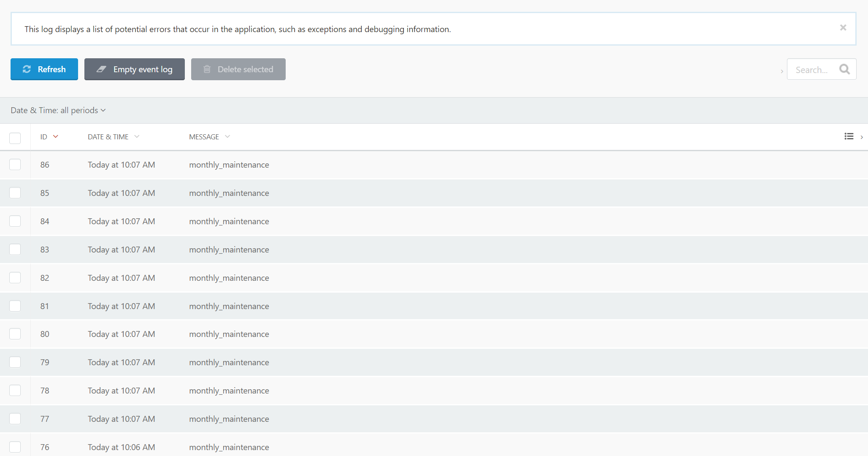
Task: Click the refresh arrows icon
Action: (x=27, y=69)
